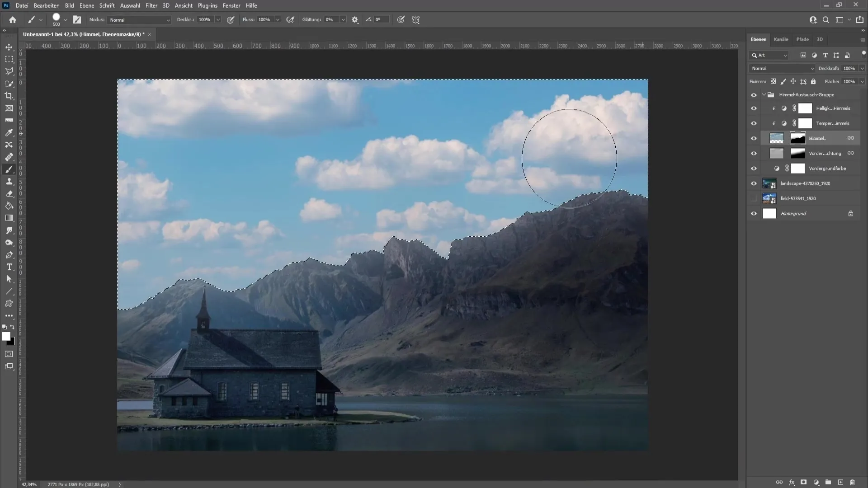Select the Polygonal Lasso tool

tap(9, 71)
